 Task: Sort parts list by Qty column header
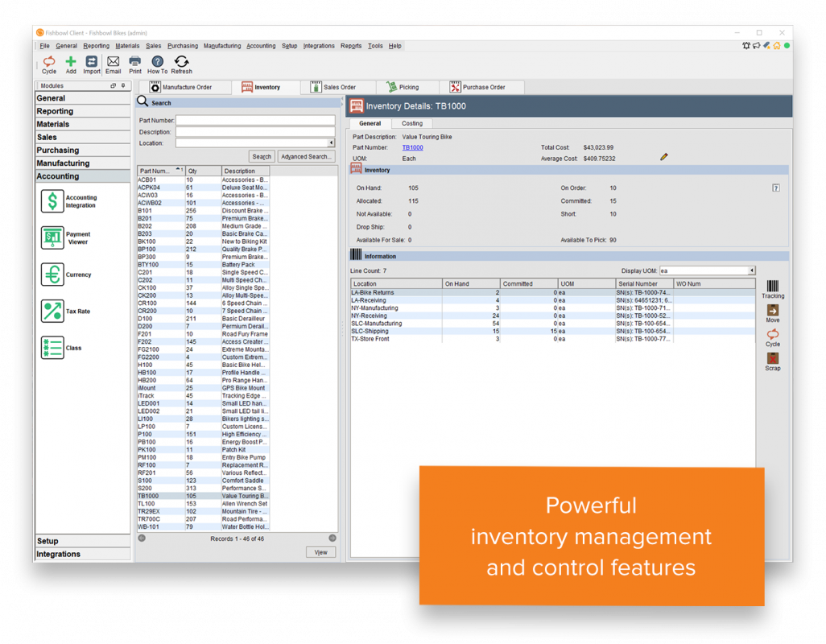[x=203, y=171]
